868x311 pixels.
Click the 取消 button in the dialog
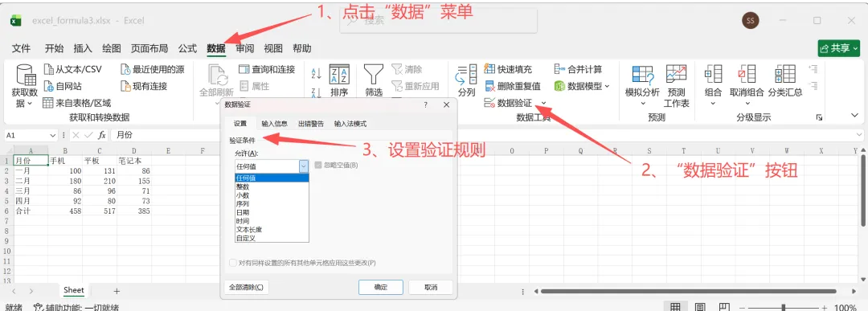431,287
